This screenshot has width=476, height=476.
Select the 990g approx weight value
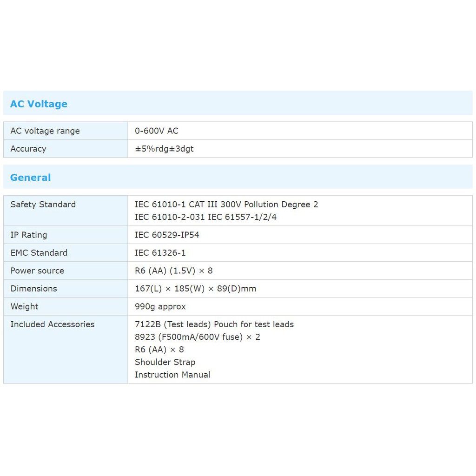(x=160, y=307)
